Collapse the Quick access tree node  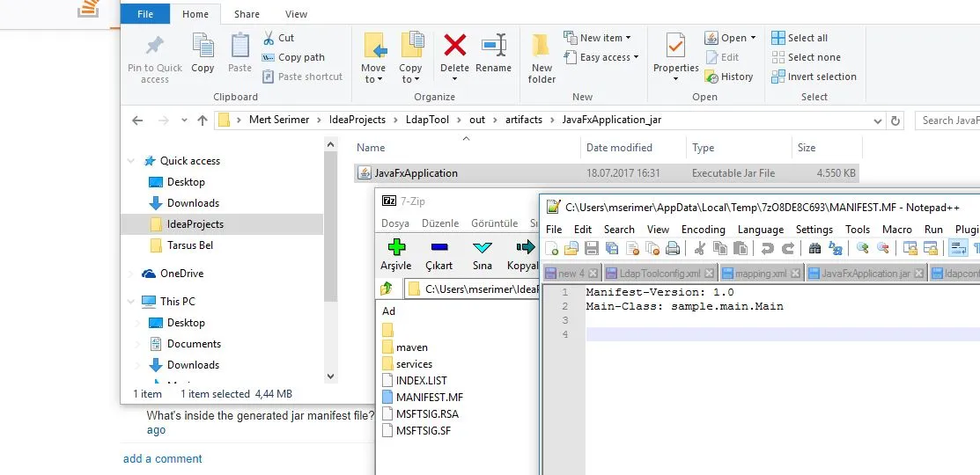tap(131, 161)
